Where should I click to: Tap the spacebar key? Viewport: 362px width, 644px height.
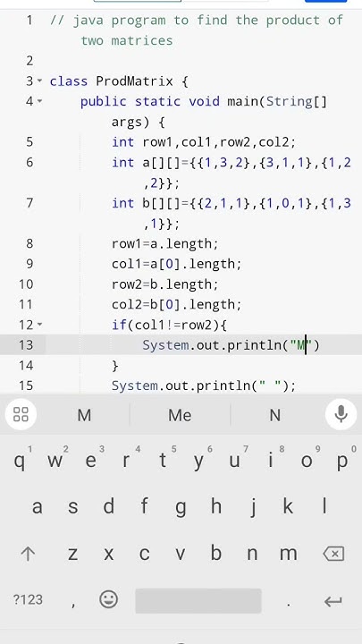point(198,601)
